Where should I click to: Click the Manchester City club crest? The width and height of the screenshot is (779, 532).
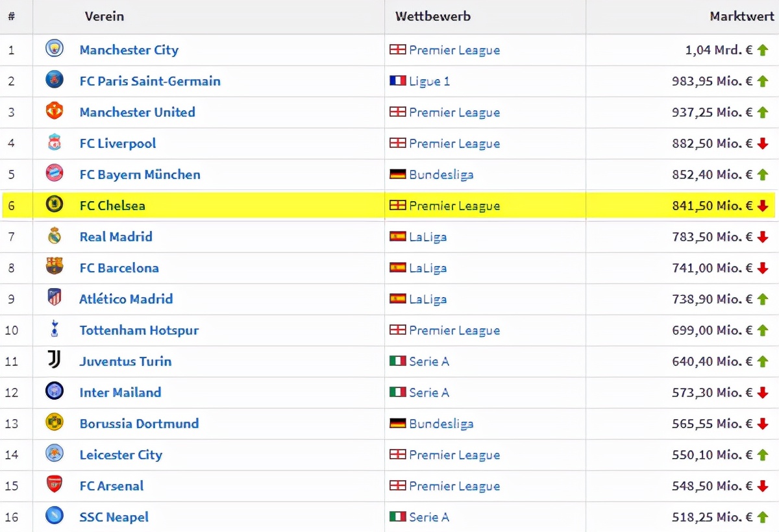click(55, 49)
